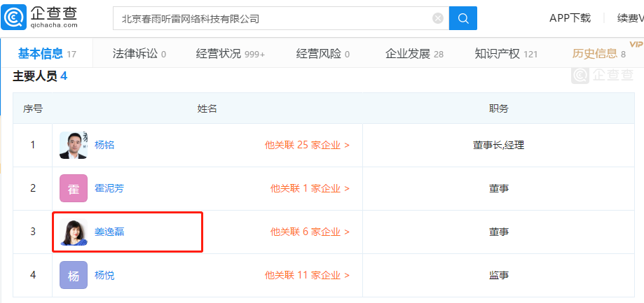Clear the search box with the X icon
The image size is (644, 303).
pos(438,18)
